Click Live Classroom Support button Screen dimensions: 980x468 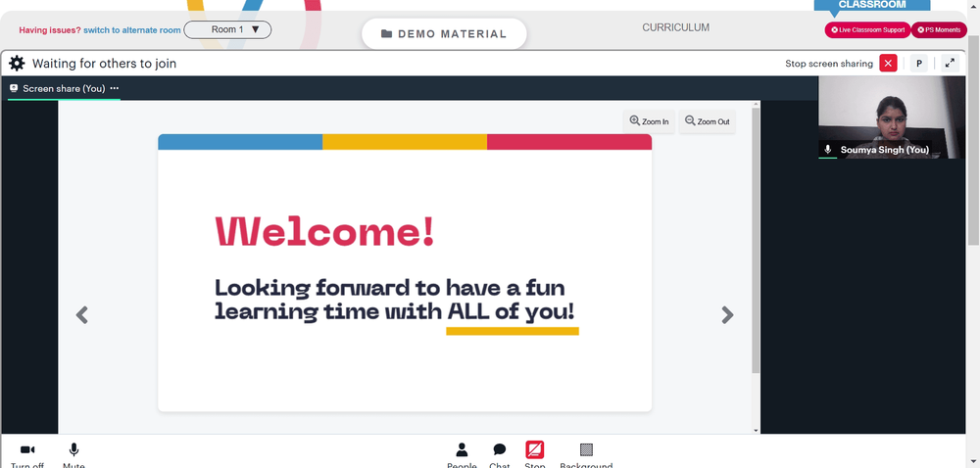(867, 30)
